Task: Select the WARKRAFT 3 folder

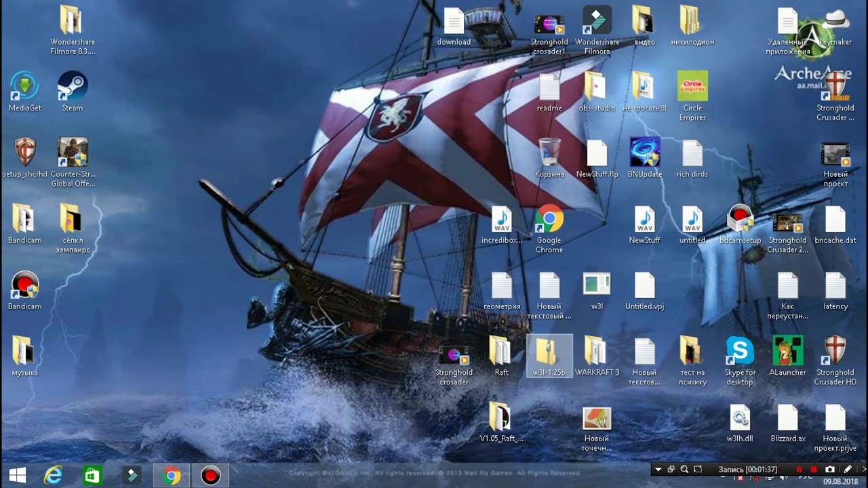Action: [x=597, y=356]
